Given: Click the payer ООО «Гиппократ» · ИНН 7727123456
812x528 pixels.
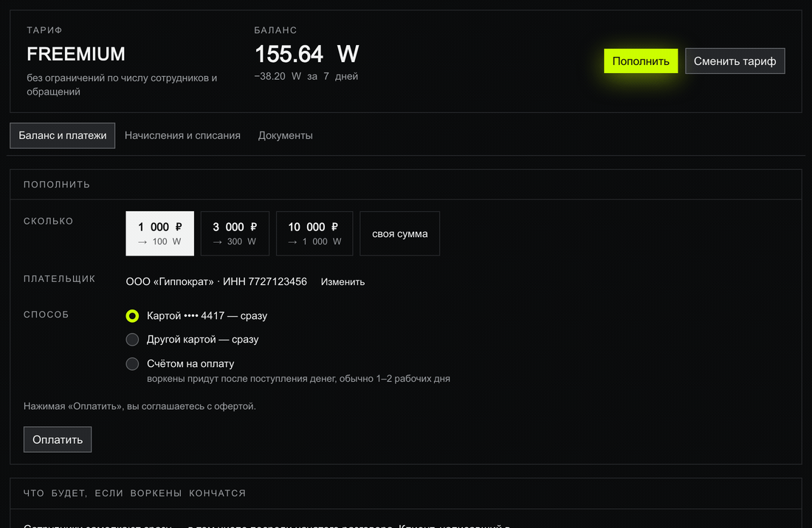Looking at the screenshot, I should [x=216, y=281].
